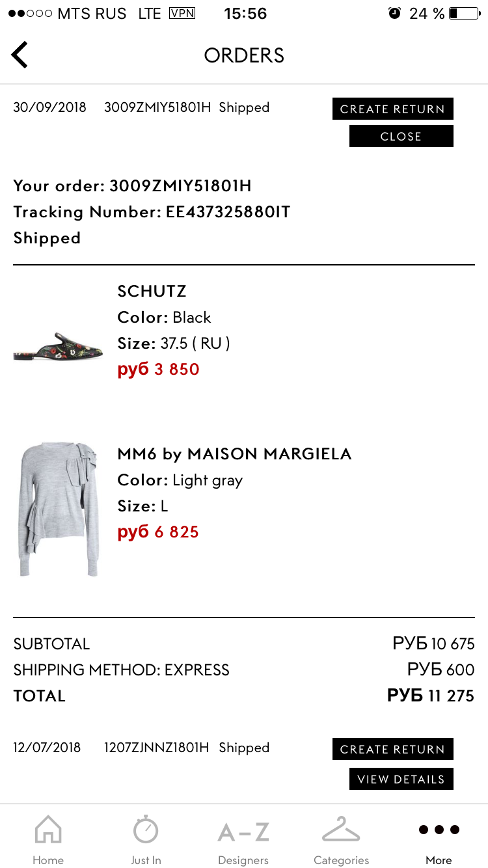
Task: Open Just In stopwatch icon
Action: [146, 830]
